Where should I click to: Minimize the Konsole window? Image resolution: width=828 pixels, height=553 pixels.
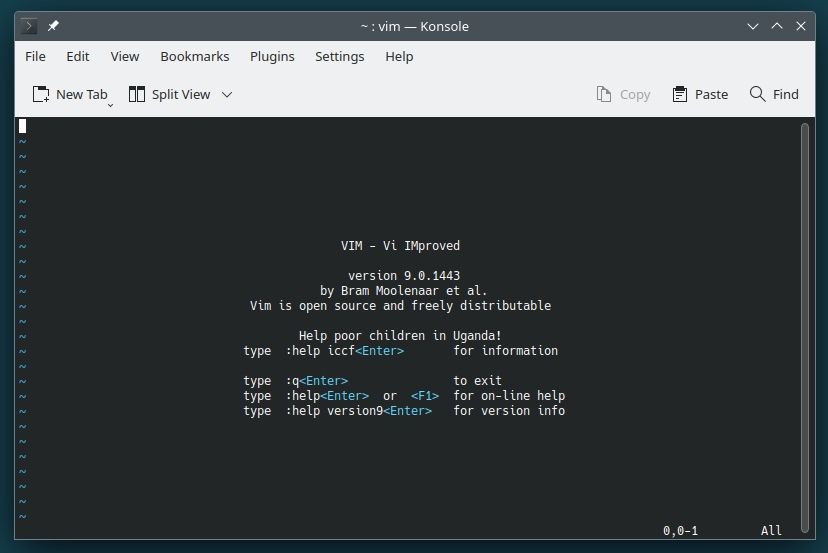(x=753, y=26)
